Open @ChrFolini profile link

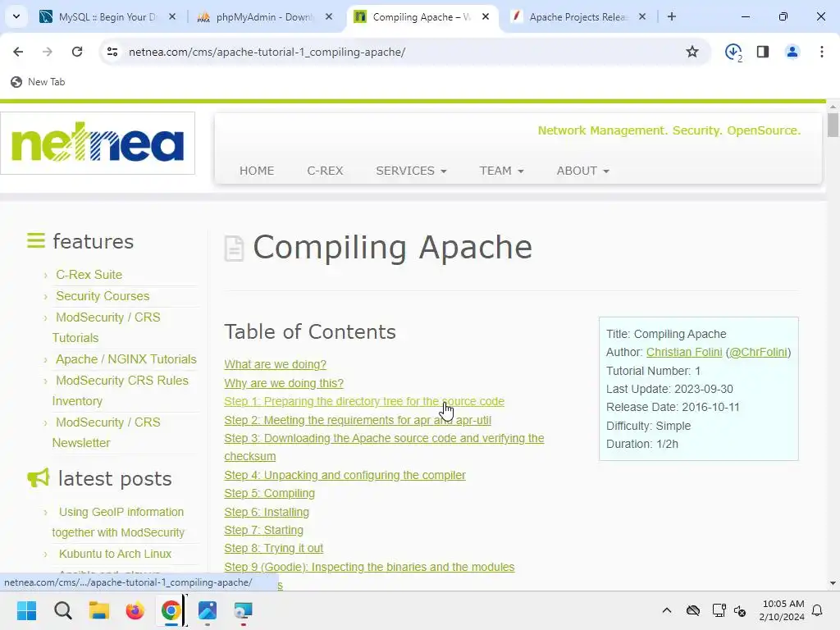pyautogui.click(x=759, y=352)
